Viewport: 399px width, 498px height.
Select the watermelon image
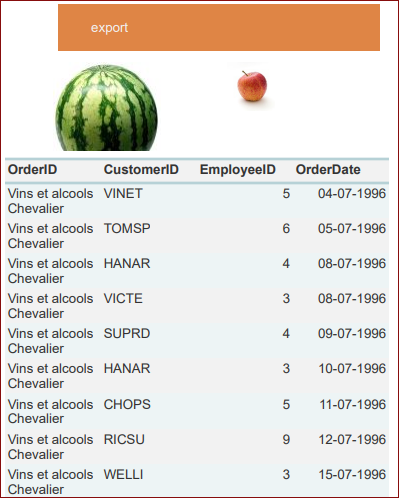(x=106, y=107)
